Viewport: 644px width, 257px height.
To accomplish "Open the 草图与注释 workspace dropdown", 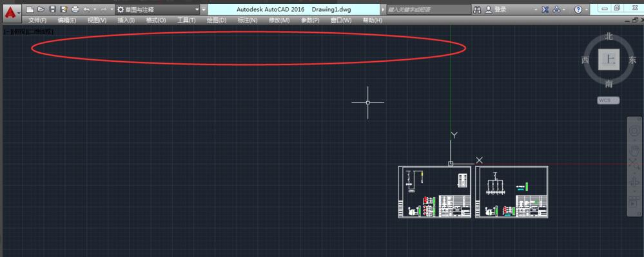I will point(158,9).
